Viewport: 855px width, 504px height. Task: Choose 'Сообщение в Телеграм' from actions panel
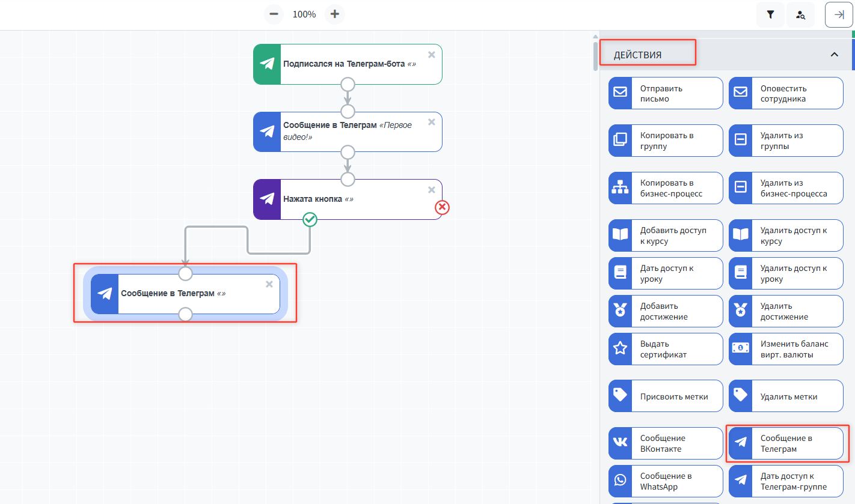tap(785, 443)
